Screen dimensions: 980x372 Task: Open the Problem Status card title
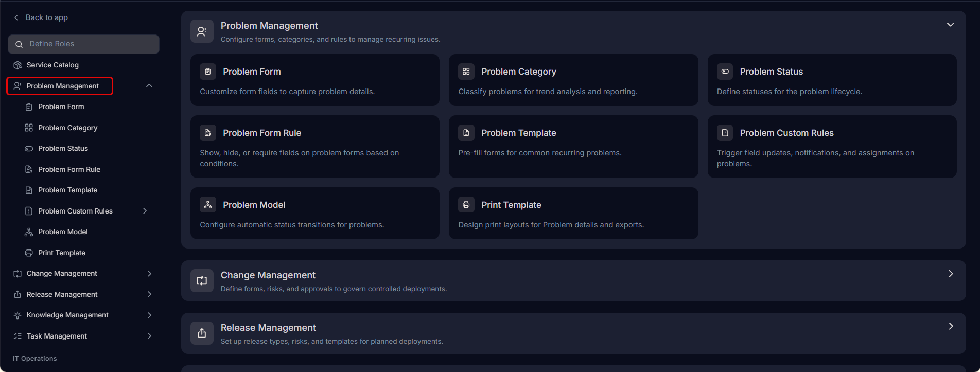click(x=771, y=72)
